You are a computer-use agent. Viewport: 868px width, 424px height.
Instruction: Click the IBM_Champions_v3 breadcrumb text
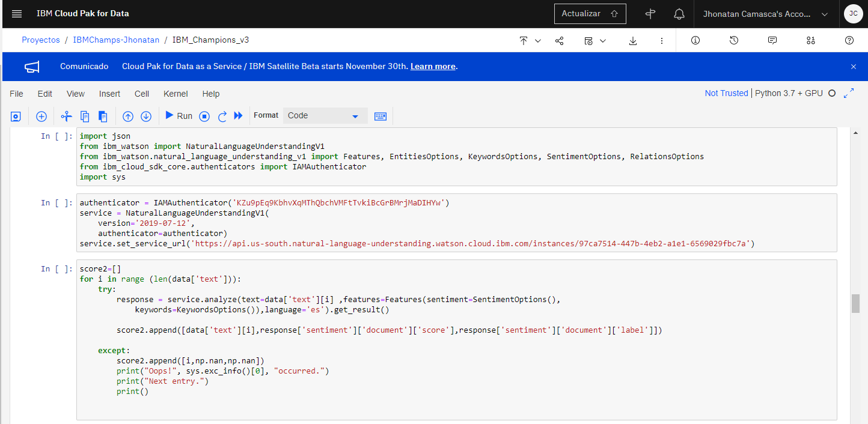click(x=210, y=40)
